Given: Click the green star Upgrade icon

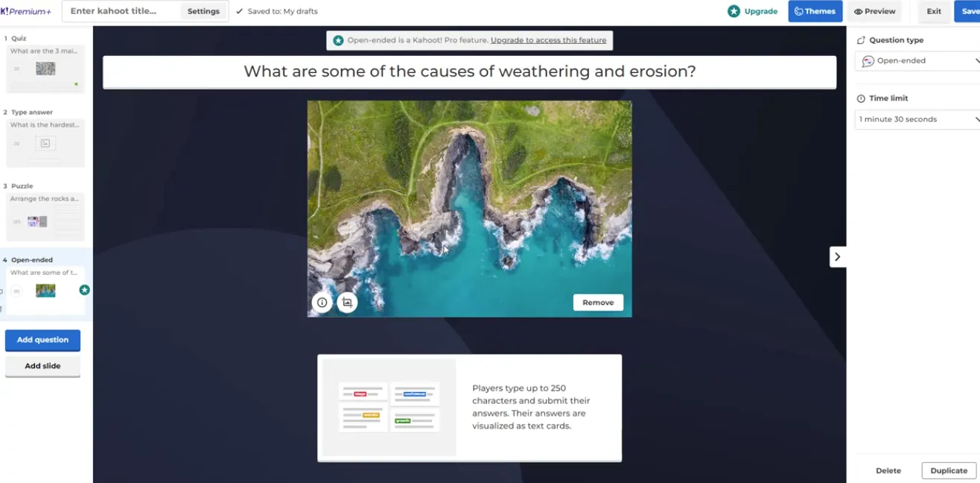Looking at the screenshot, I should pyautogui.click(x=734, y=11).
